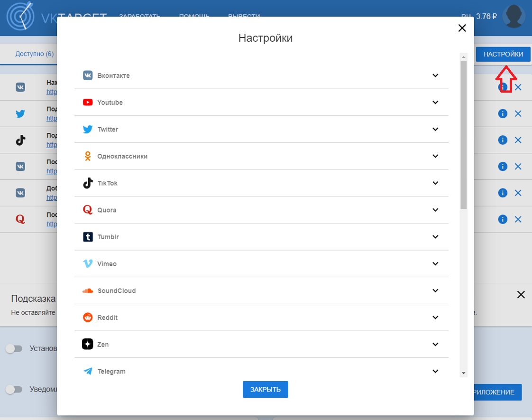Screen dimensions: 532x420
Task: Show info for the TikTok task row
Action: coord(503,140)
